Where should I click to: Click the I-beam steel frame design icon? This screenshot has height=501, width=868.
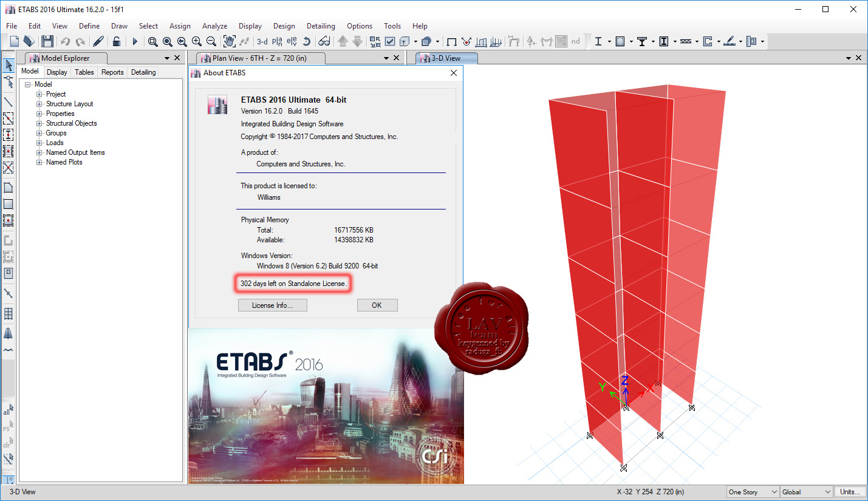tap(598, 41)
